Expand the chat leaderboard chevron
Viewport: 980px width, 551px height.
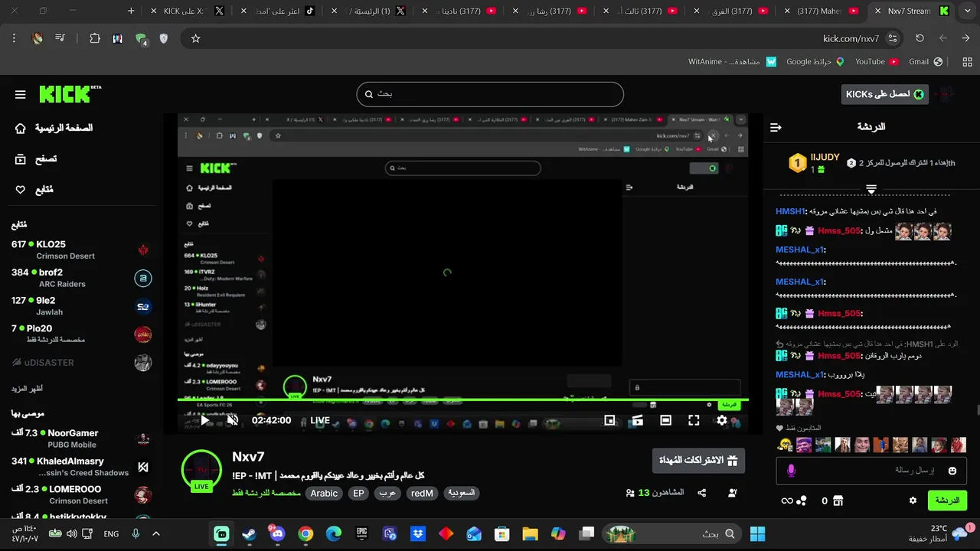871,188
